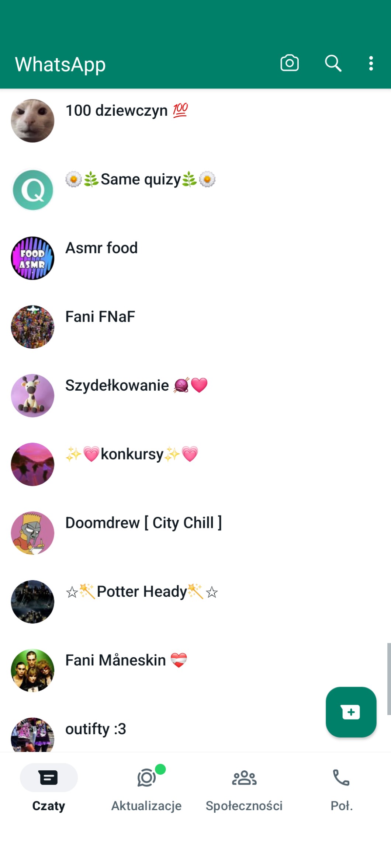391x868 pixels.
Task: View the cat avatar of 100 dziewczyn
Action: pyautogui.click(x=32, y=121)
